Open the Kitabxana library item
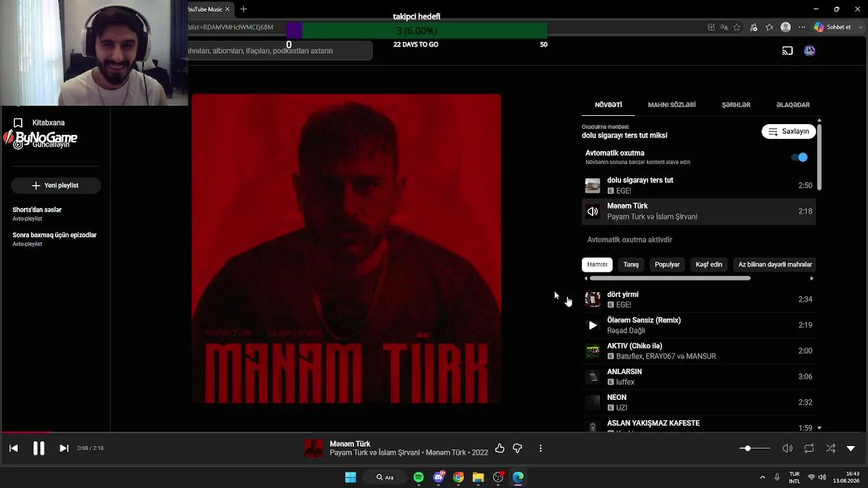Viewport: 868px width, 488px height. 49,123
